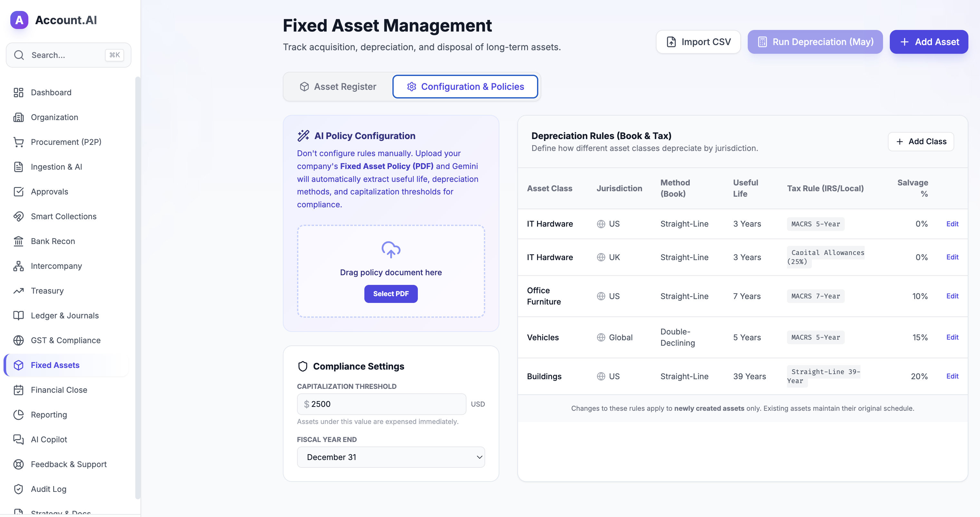
Task: Edit the Buildings depreciation rule
Action: (952, 376)
